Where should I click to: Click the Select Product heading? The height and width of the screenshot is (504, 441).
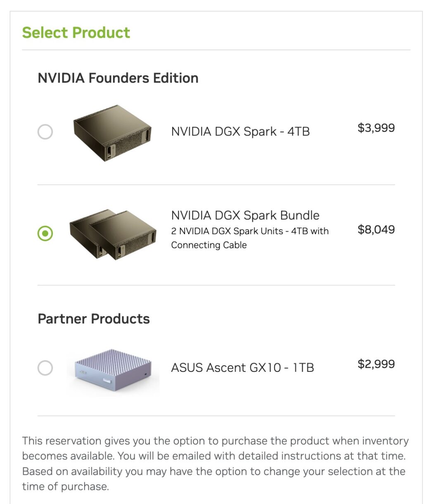click(x=76, y=32)
